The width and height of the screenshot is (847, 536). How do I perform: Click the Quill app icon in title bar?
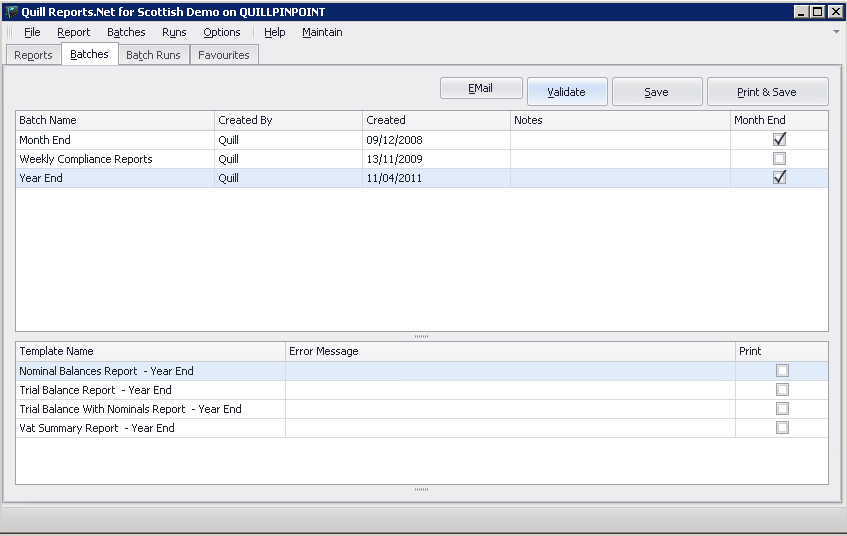point(11,11)
